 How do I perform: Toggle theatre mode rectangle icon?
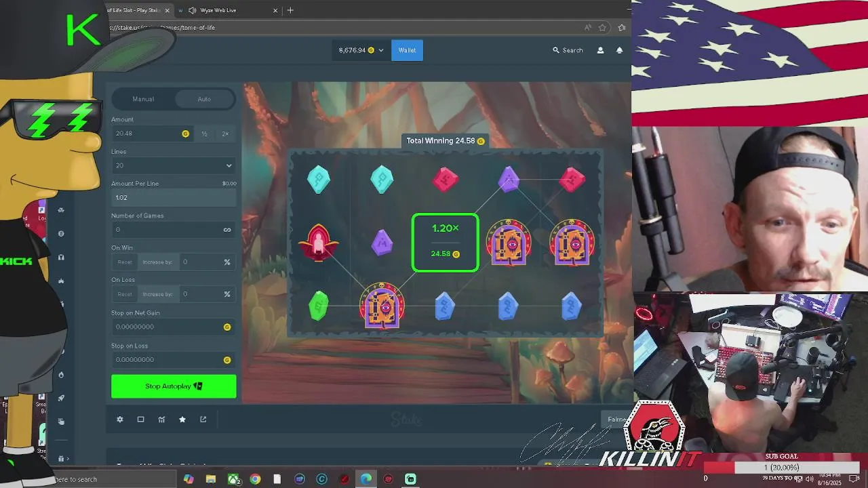point(140,420)
